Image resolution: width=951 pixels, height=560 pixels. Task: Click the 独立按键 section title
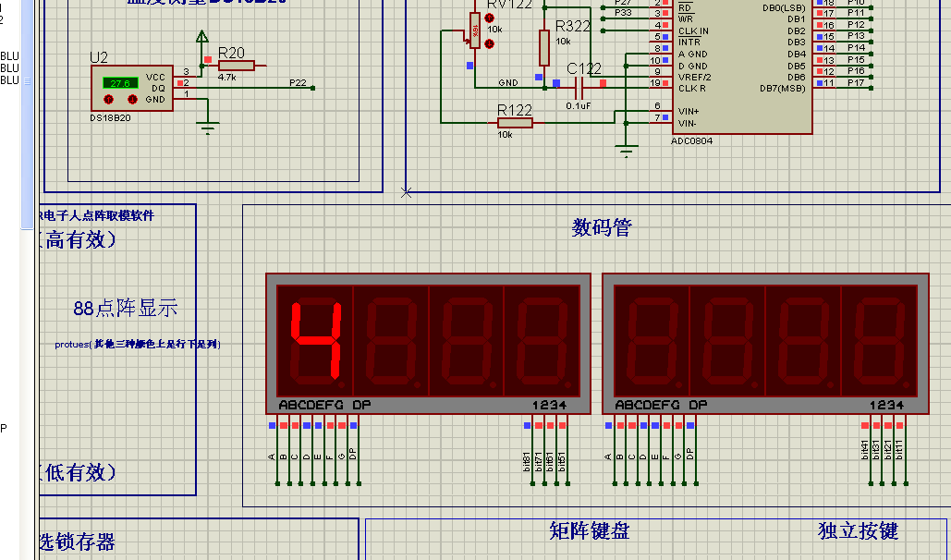858,530
